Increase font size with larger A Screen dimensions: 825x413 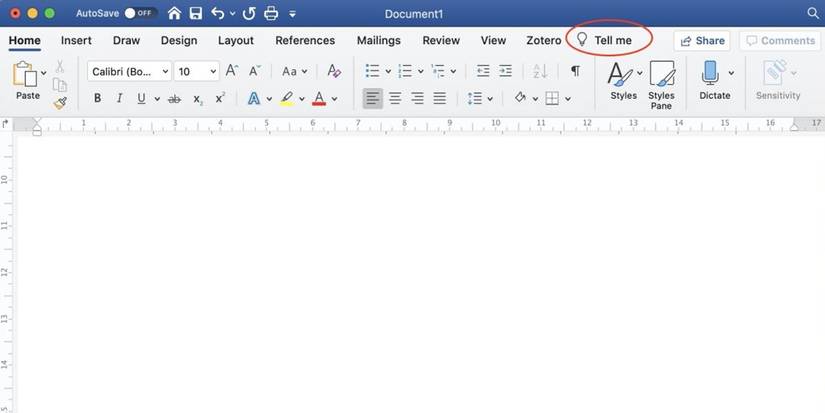tap(232, 71)
